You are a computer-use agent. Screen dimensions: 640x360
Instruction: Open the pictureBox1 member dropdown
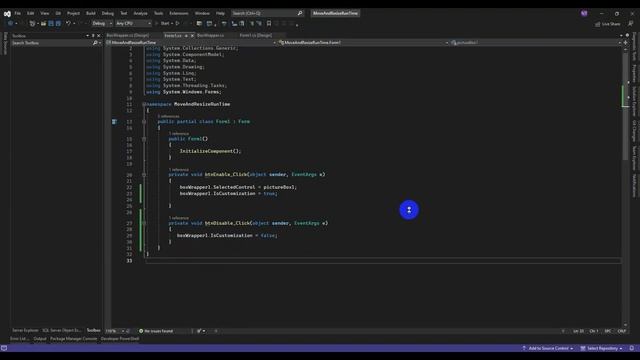tap(536, 43)
